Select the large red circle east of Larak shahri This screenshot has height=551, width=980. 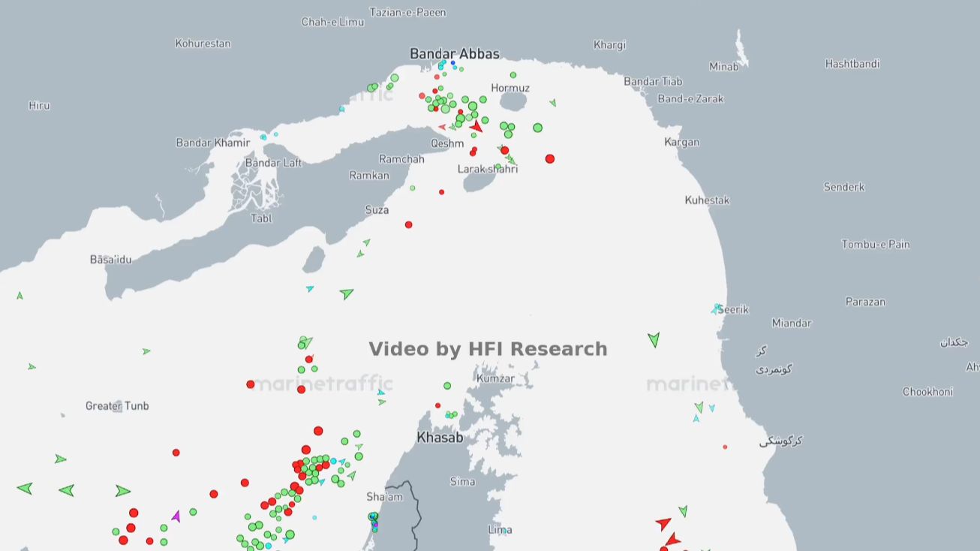coord(550,158)
